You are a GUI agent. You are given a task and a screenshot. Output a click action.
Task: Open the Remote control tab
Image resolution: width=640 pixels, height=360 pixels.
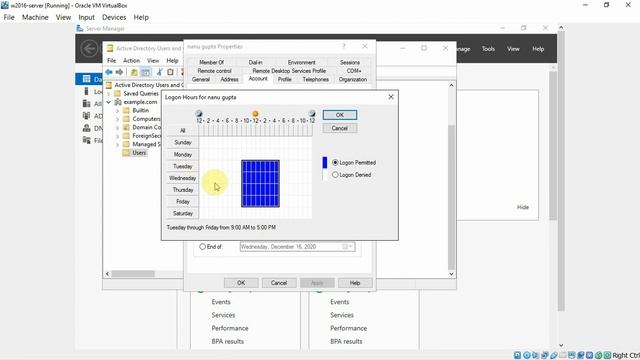click(x=214, y=71)
